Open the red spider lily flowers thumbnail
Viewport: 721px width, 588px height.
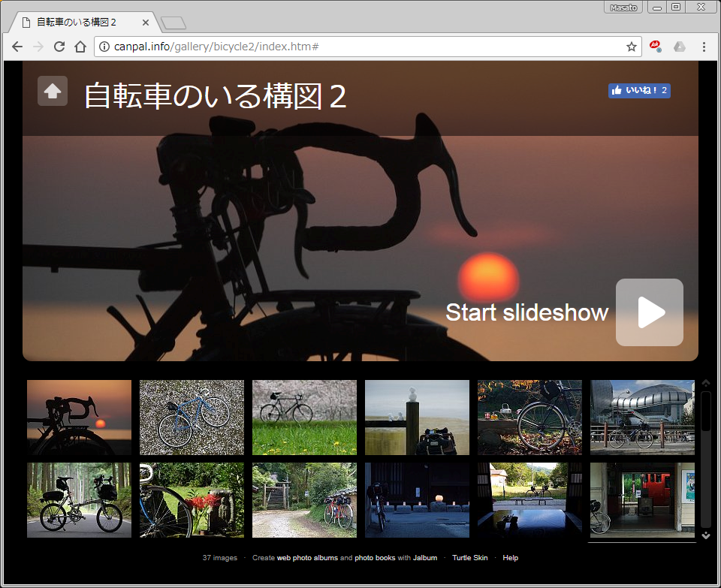192,500
